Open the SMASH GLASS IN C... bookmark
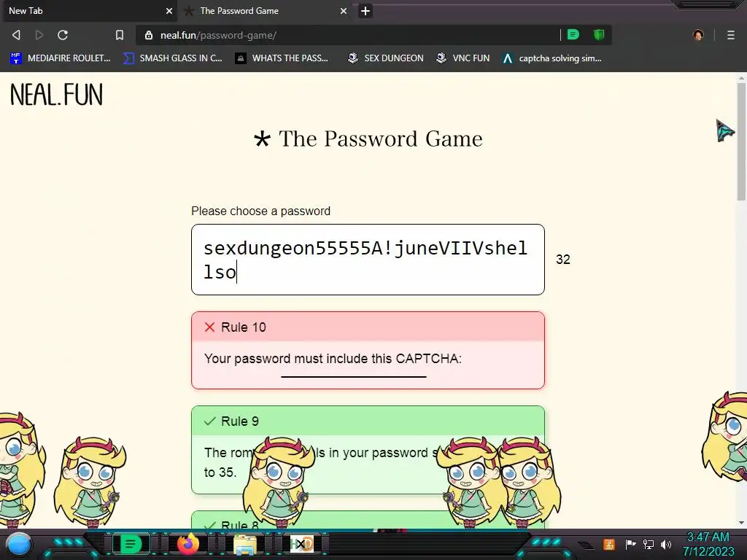The height and width of the screenshot is (560, 747). point(173,58)
